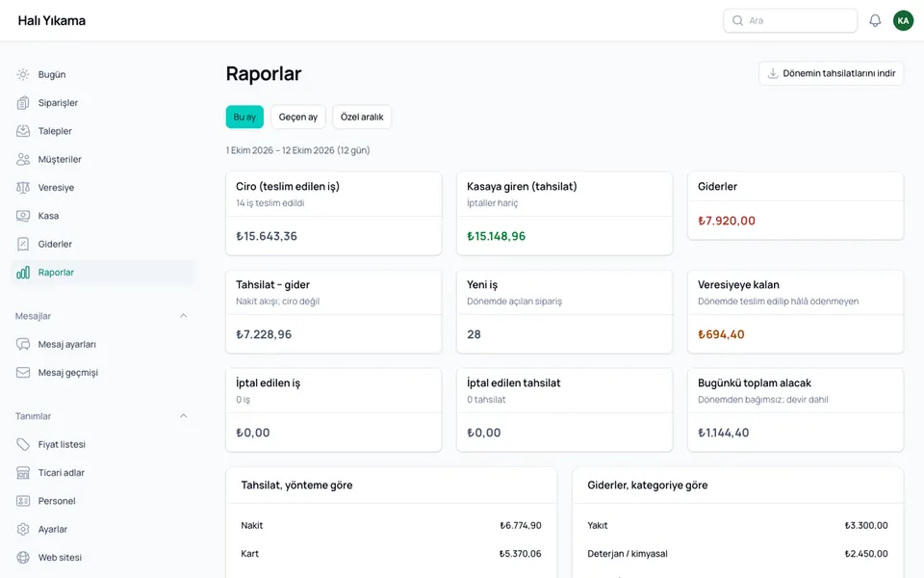Viewport: 924px width, 578px height.
Task: Click the Talepler inbox icon
Action: [23, 131]
